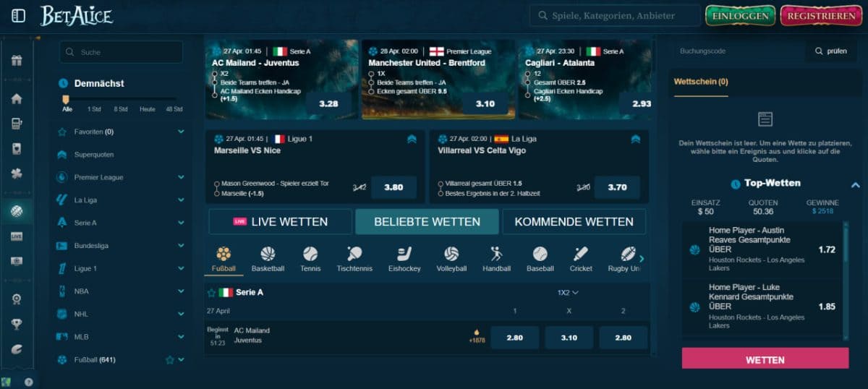
Task: Expand the MLB sidebar entry
Action: click(181, 337)
